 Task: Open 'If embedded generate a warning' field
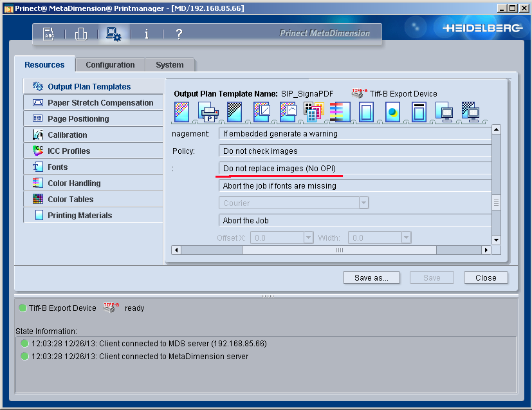(355, 134)
